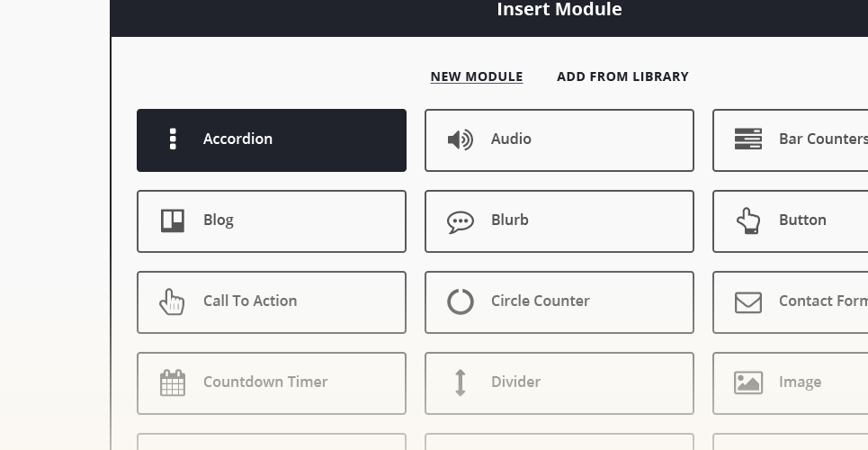The width and height of the screenshot is (868, 450).
Task: Click the Call To Action hand icon
Action: click(x=172, y=301)
